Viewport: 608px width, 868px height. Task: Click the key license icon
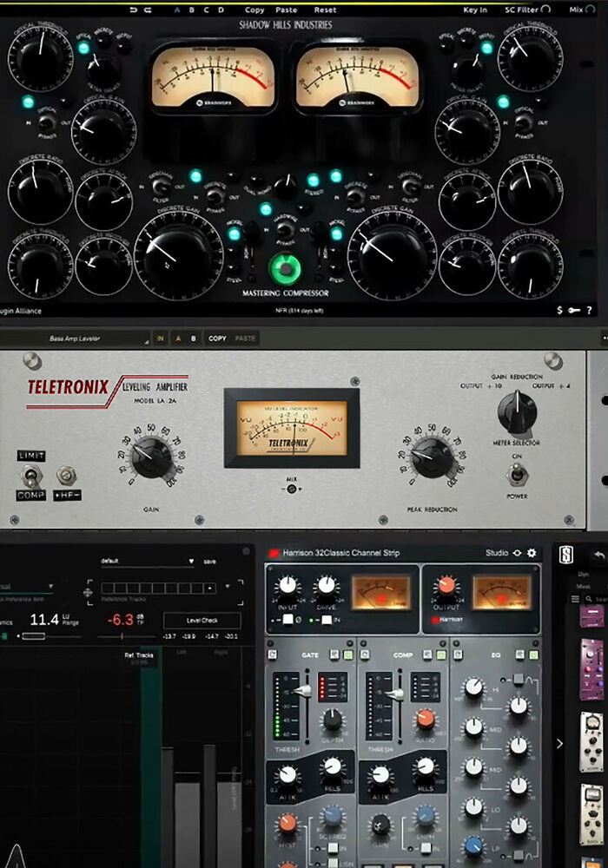(x=574, y=310)
